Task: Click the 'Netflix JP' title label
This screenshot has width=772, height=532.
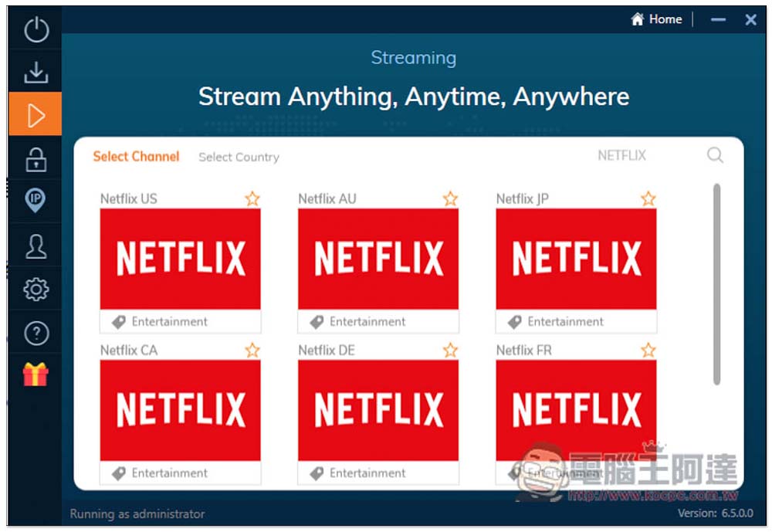Action: 523,199
